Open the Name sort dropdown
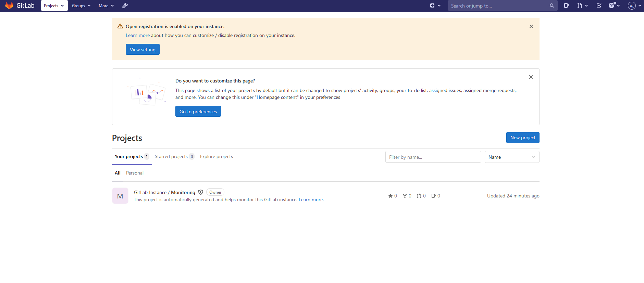This screenshot has height=283, width=644. click(512, 157)
